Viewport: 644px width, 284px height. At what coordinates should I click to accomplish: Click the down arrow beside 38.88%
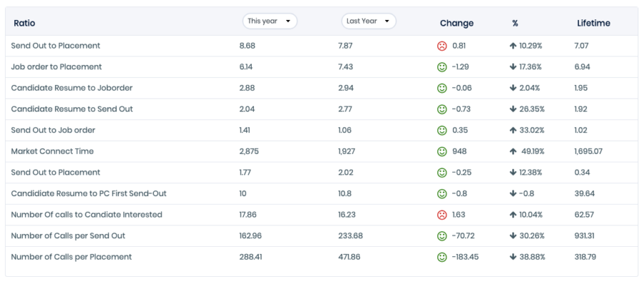[x=512, y=257]
